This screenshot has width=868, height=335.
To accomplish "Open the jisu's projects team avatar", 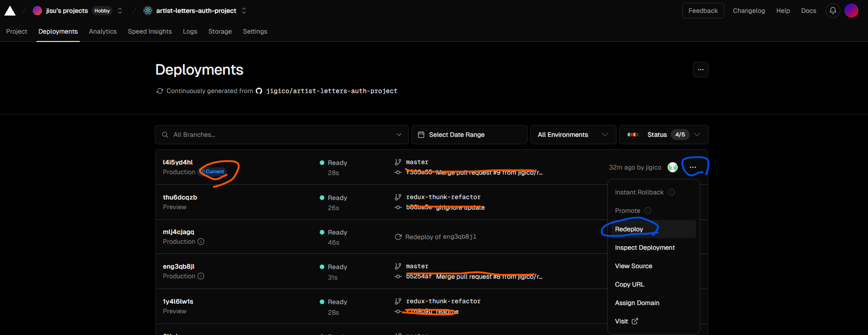I will coord(37,11).
